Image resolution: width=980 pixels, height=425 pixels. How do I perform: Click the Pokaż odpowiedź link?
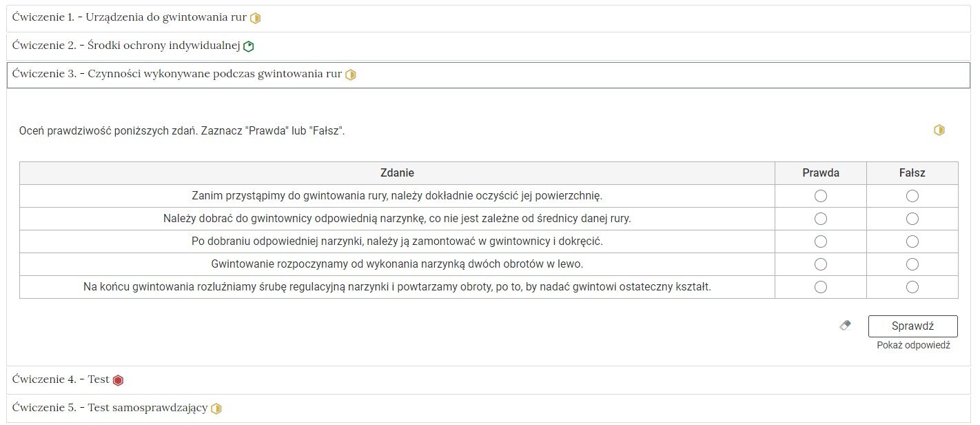tap(913, 345)
